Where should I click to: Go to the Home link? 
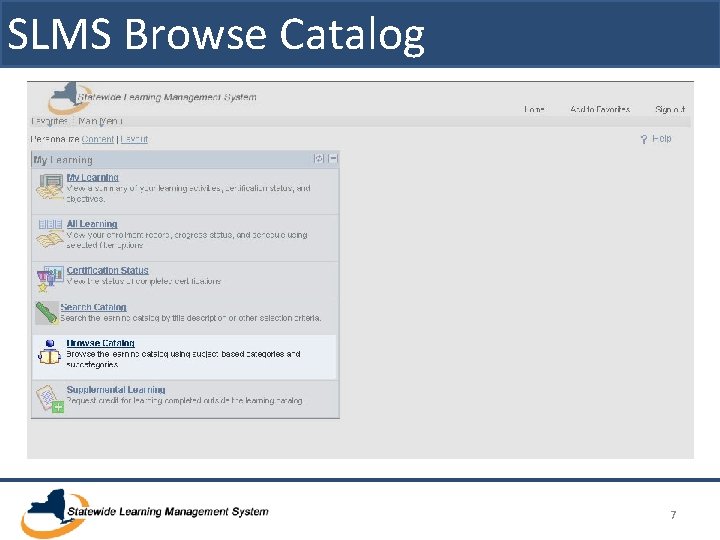click(x=534, y=109)
